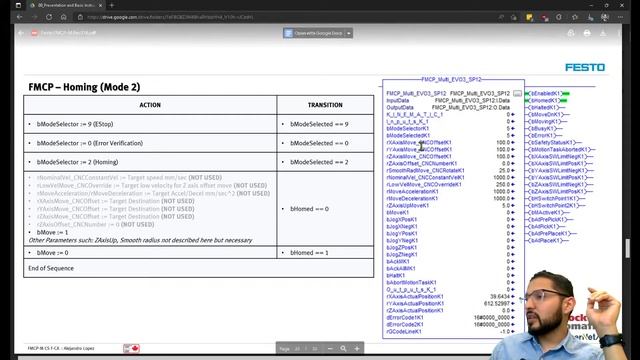This screenshot has height=360, width=640.
Task: View site information lock icon in address bar
Action: [80, 17]
